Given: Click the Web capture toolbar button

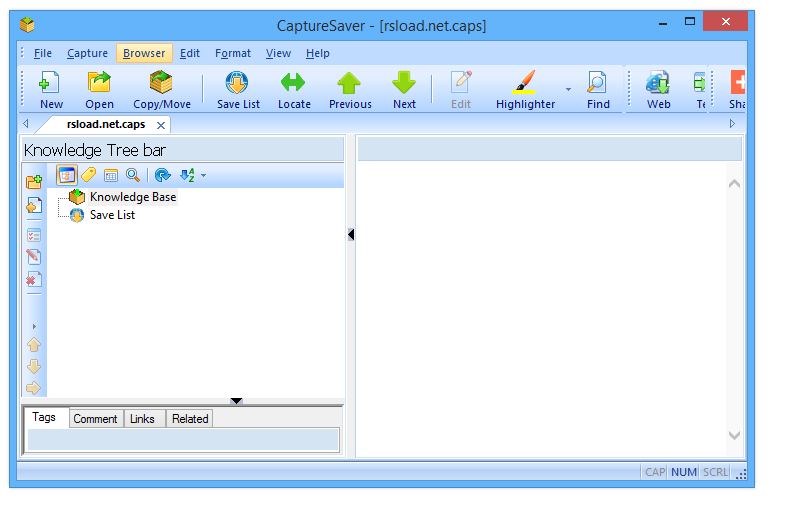Looking at the screenshot, I should [x=658, y=90].
